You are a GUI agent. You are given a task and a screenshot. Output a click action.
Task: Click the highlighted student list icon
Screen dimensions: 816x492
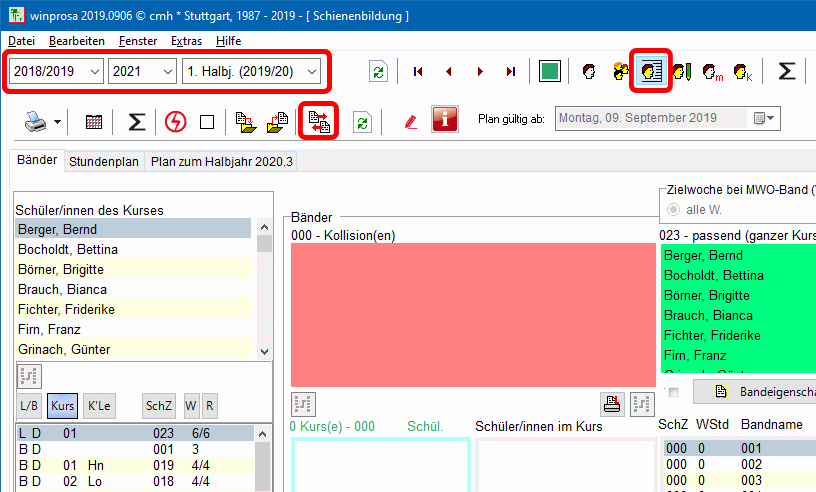point(651,71)
